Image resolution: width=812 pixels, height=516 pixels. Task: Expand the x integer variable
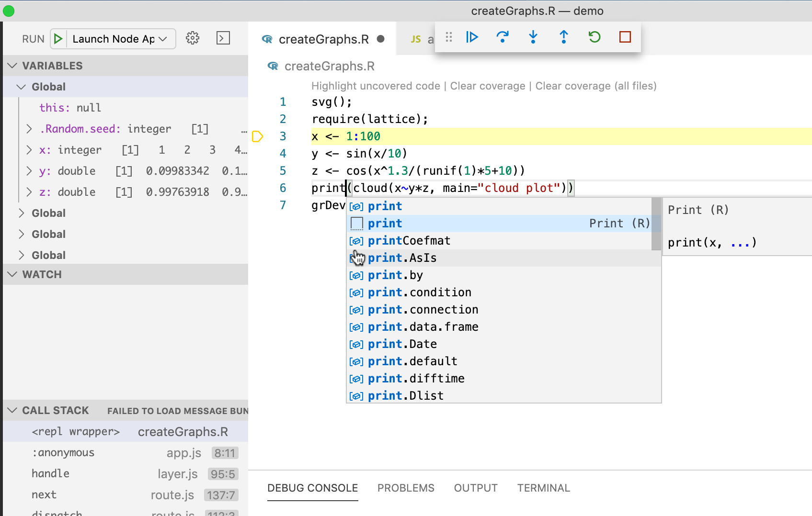(29, 150)
